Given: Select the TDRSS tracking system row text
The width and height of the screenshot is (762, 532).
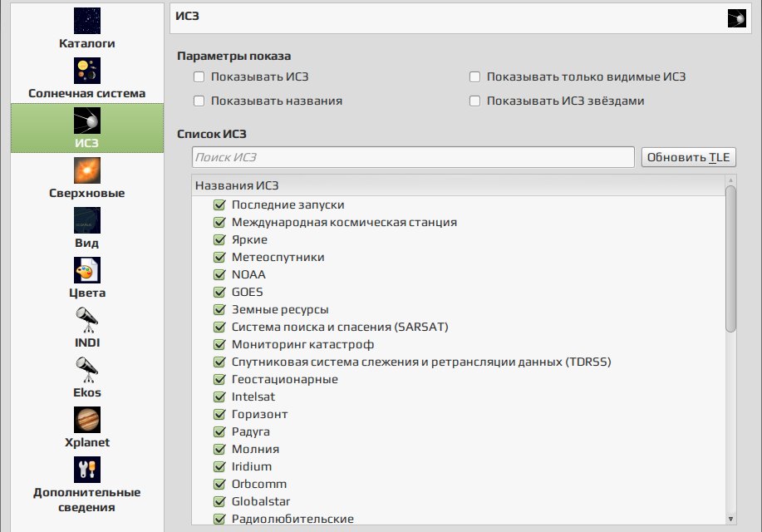Looking at the screenshot, I should click(x=421, y=362).
